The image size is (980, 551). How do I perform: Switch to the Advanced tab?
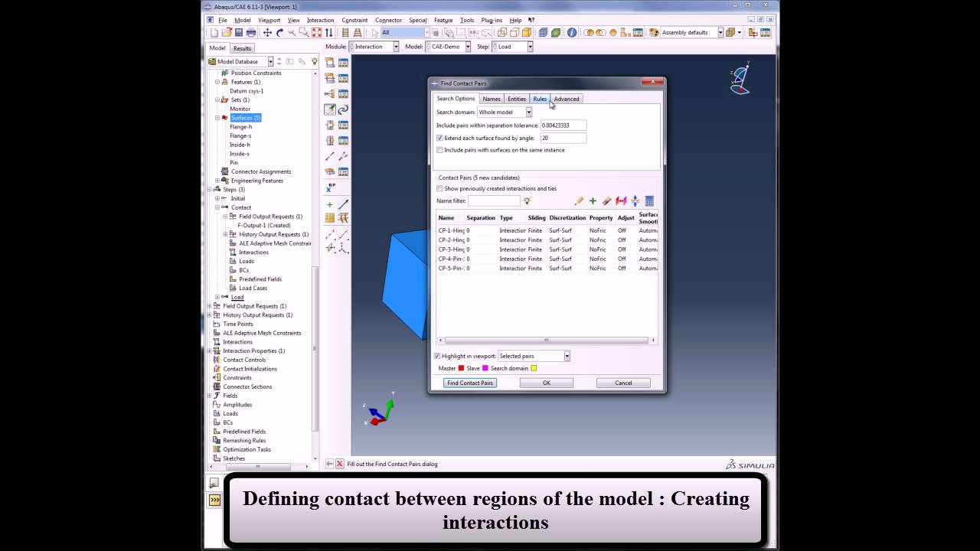[x=567, y=99]
